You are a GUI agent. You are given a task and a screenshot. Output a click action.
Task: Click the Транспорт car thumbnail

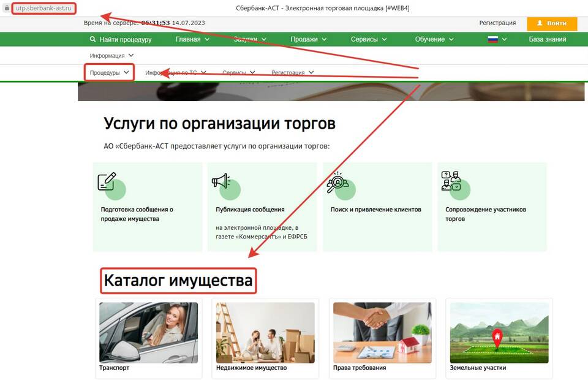[x=148, y=333]
